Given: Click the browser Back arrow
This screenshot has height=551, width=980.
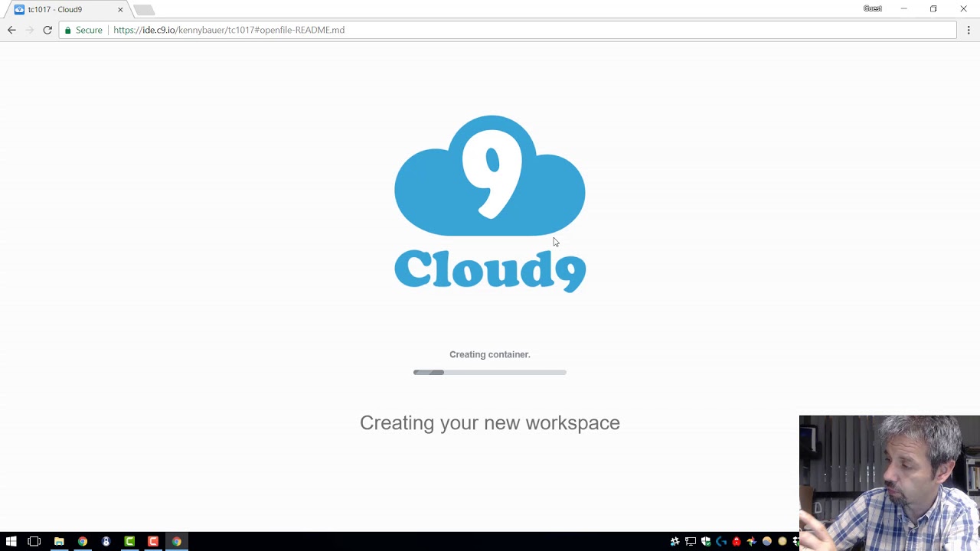Looking at the screenshot, I should click(x=11, y=30).
